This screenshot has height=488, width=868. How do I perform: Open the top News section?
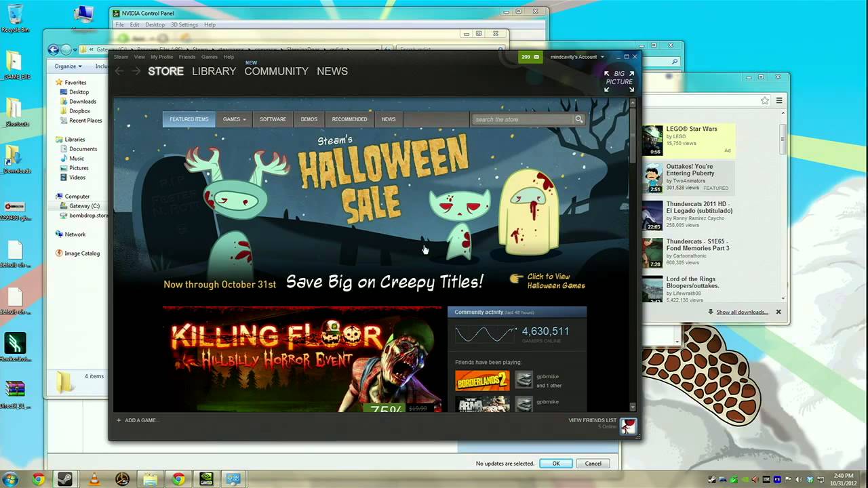[332, 71]
